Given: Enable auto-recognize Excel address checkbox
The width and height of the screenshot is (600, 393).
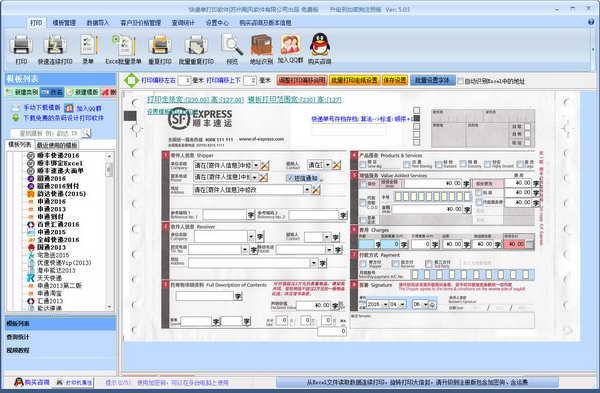Looking at the screenshot, I should click(x=461, y=81).
